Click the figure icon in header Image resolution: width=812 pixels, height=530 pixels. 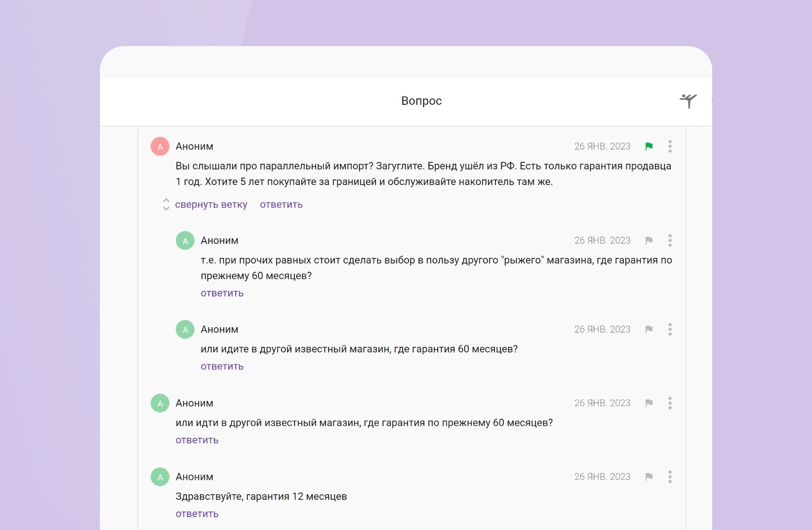[688, 101]
